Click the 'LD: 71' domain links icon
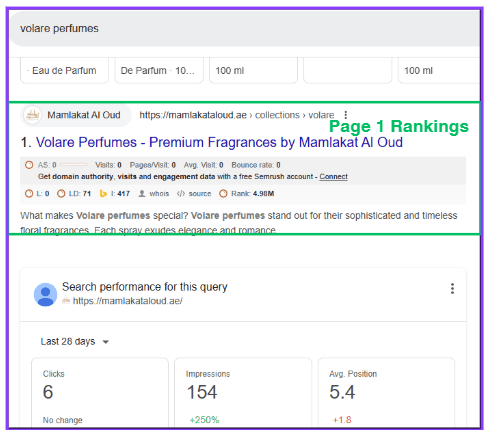Image resolution: width=492 pixels, height=430 pixels. point(61,194)
